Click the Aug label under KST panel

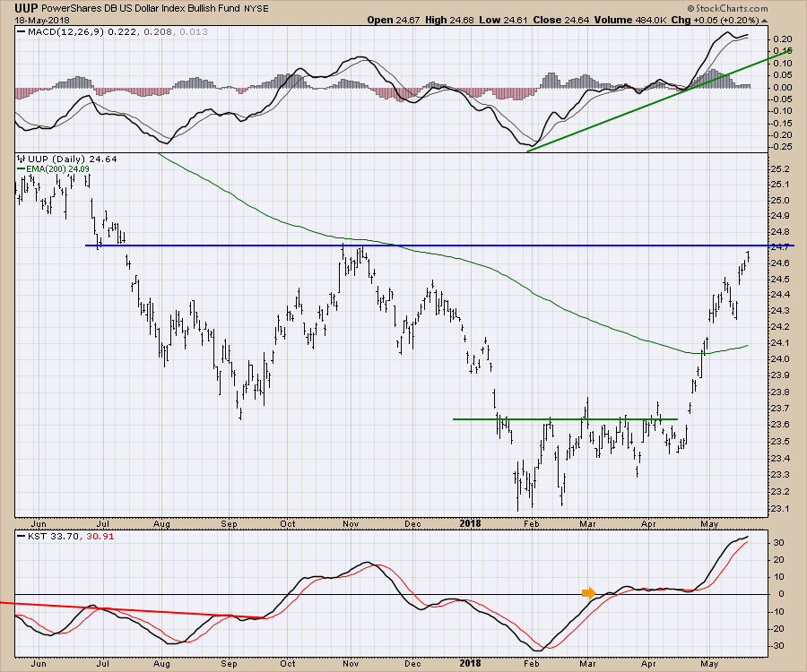coord(161,664)
